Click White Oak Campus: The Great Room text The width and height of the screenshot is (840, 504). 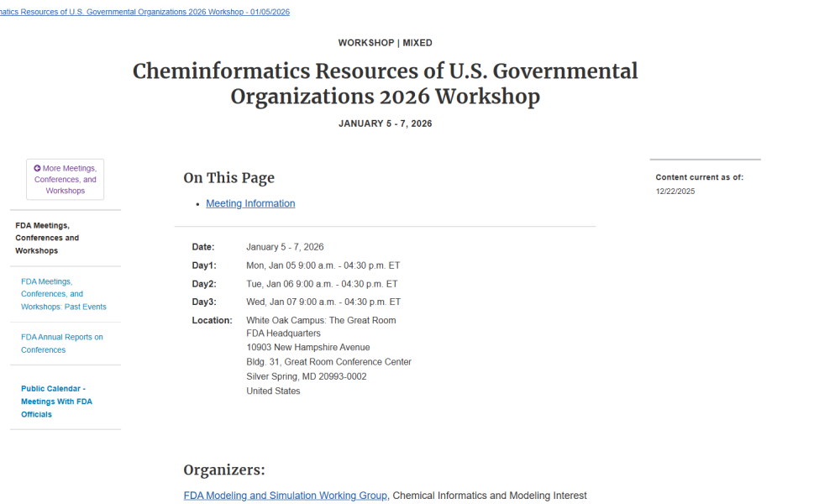point(321,320)
